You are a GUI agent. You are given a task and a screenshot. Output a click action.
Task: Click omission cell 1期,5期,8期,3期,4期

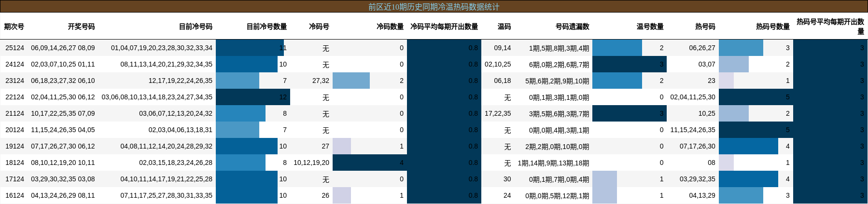coord(559,48)
